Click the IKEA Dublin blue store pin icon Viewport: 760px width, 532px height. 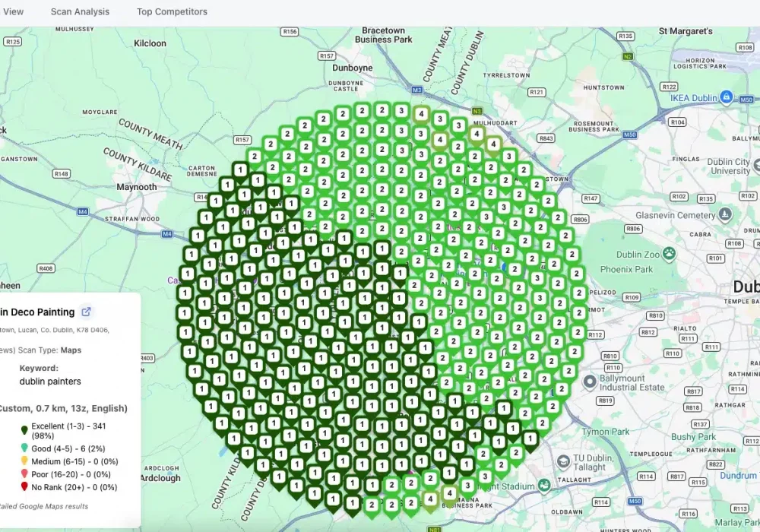click(x=726, y=98)
